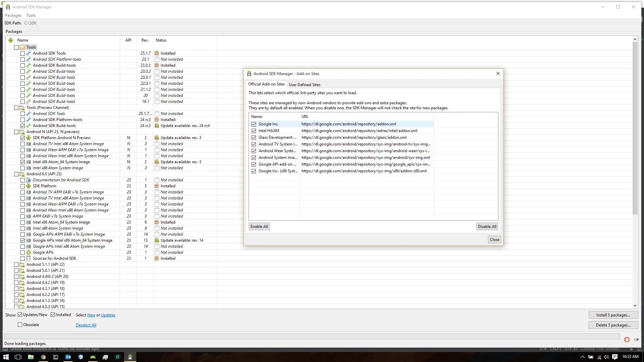Click the red stop icon in status bar
This screenshot has width=644, height=362.
(x=627, y=340)
